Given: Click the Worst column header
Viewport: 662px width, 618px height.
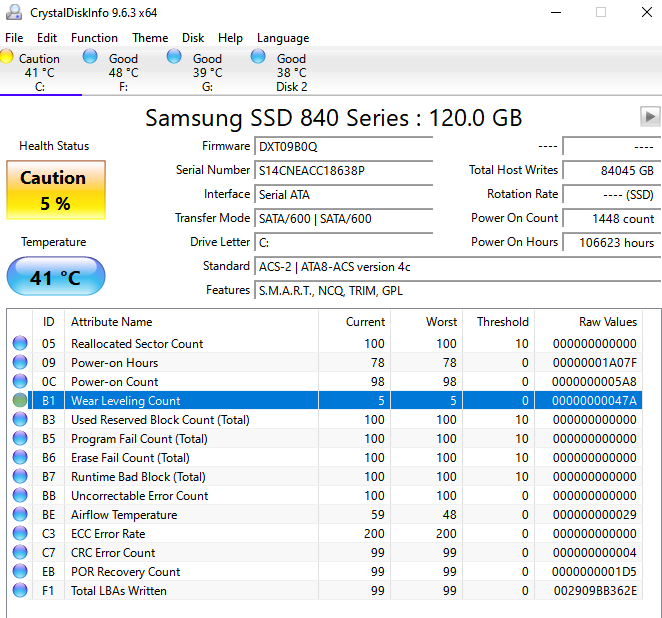Looking at the screenshot, I should point(427,322).
